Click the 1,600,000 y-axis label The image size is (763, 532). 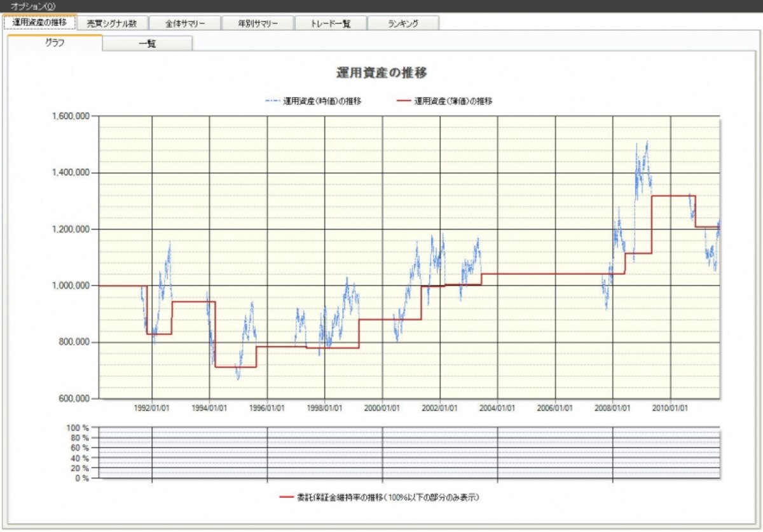point(70,116)
